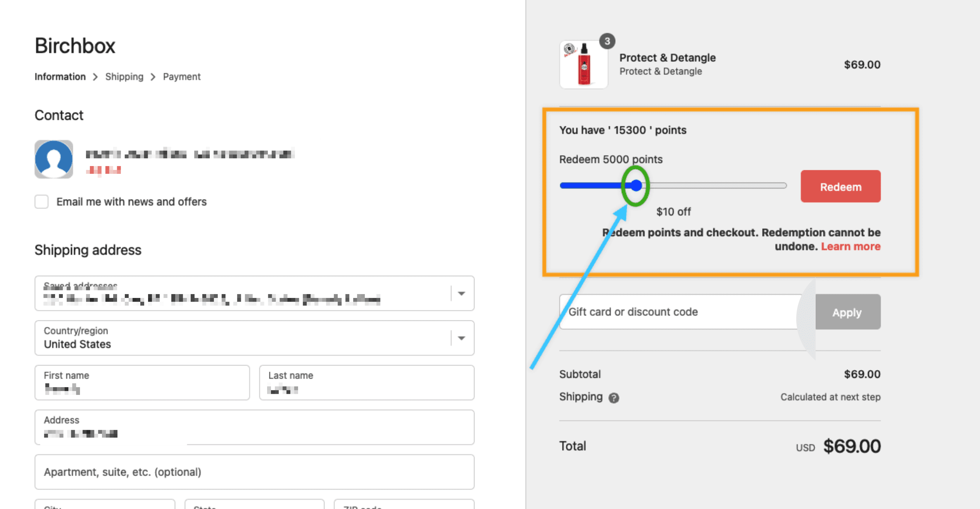This screenshot has height=509, width=980.
Task: Check Email me with news and offers
Action: pos(41,202)
